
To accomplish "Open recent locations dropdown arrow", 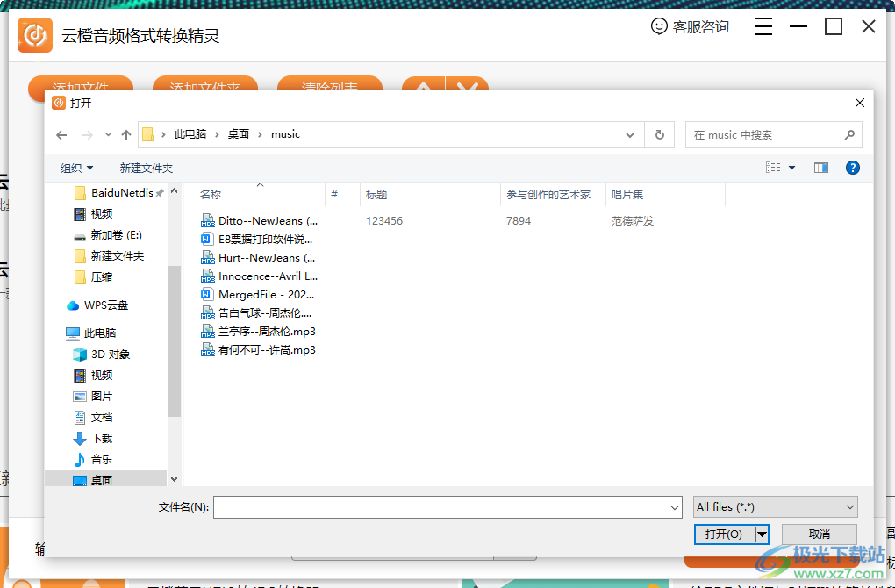I will coord(108,135).
